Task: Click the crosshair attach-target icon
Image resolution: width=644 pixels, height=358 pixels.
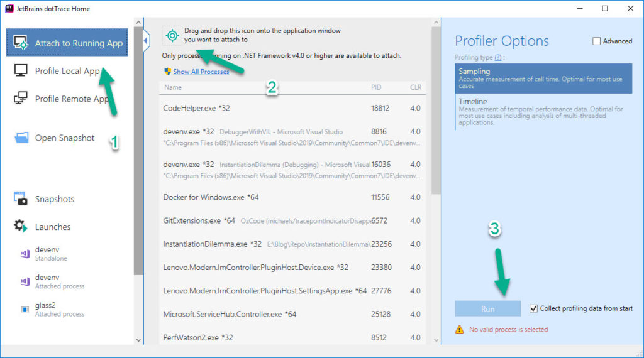Action: coord(172,36)
